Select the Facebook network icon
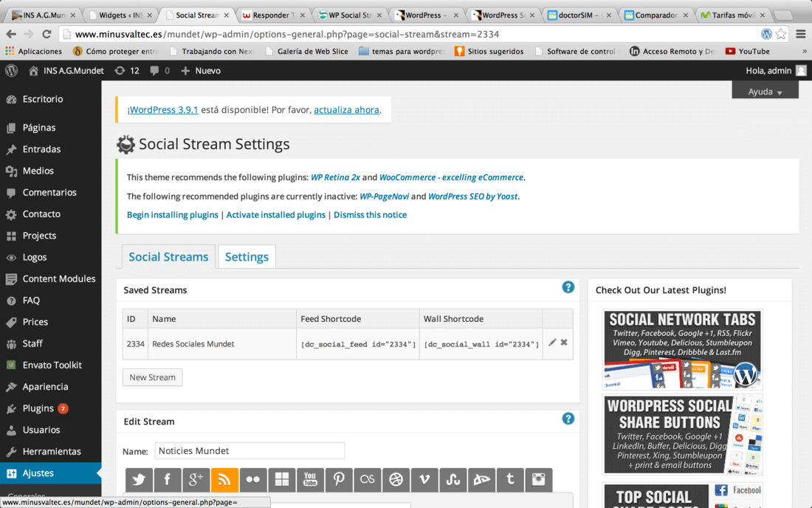Image resolution: width=812 pixels, height=508 pixels. click(x=168, y=479)
